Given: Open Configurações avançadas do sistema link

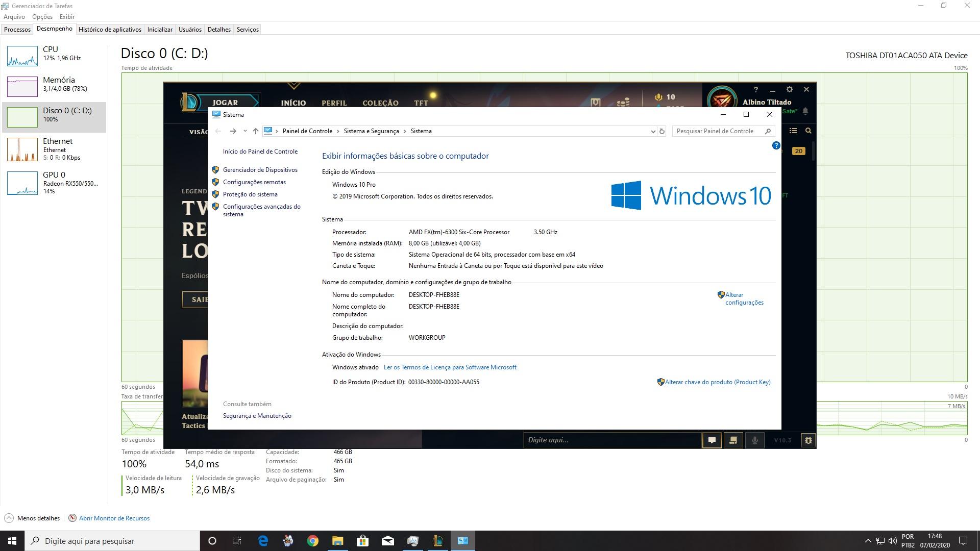Looking at the screenshot, I should pyautogui.click(x=261, y=210).
